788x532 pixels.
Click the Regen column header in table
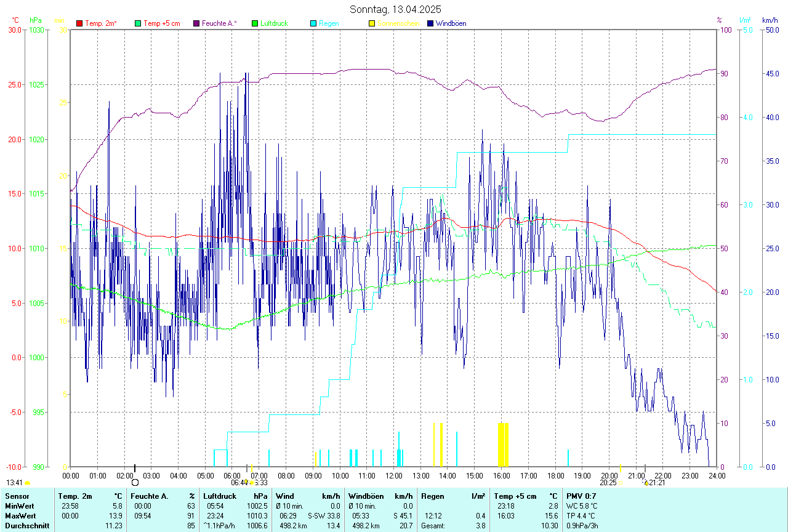coord(433,496)
